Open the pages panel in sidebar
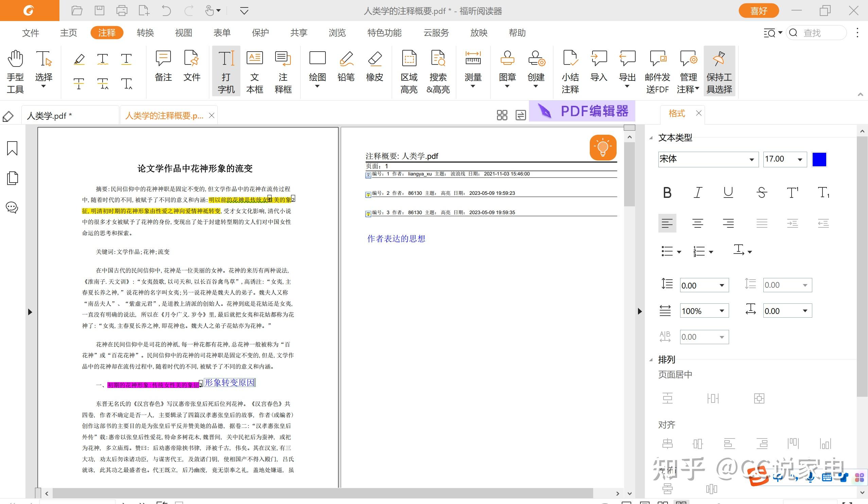 [12, 178]
